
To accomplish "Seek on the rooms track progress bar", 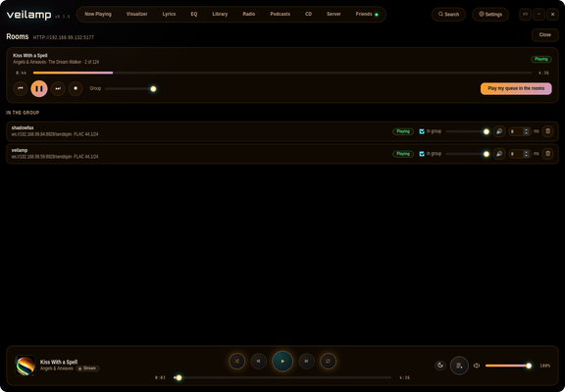I will point(282,73).
